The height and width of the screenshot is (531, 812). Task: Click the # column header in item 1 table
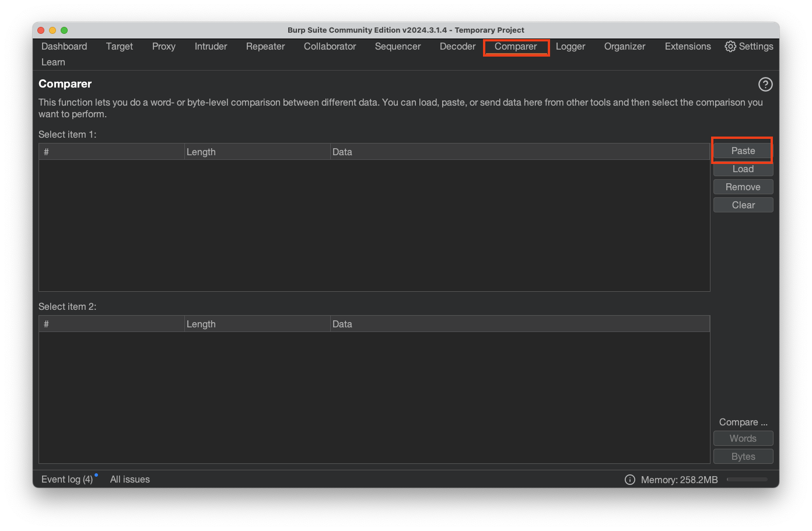(x=111, y=152)
